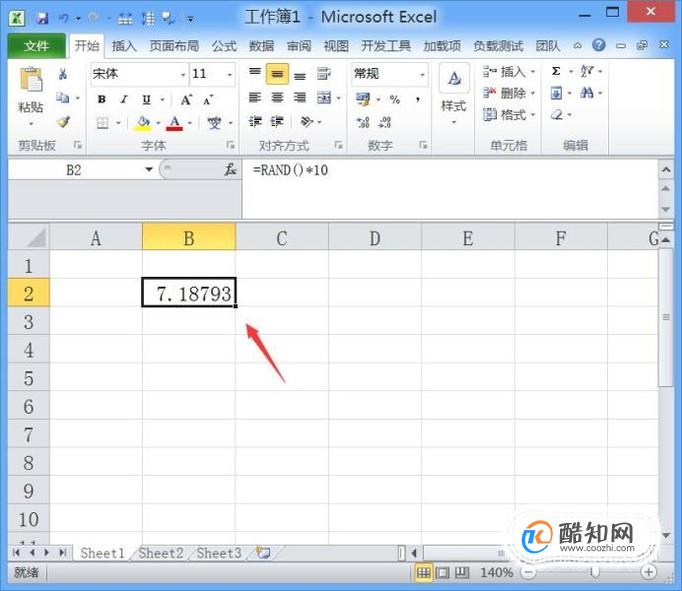Decrease indent

255,122
